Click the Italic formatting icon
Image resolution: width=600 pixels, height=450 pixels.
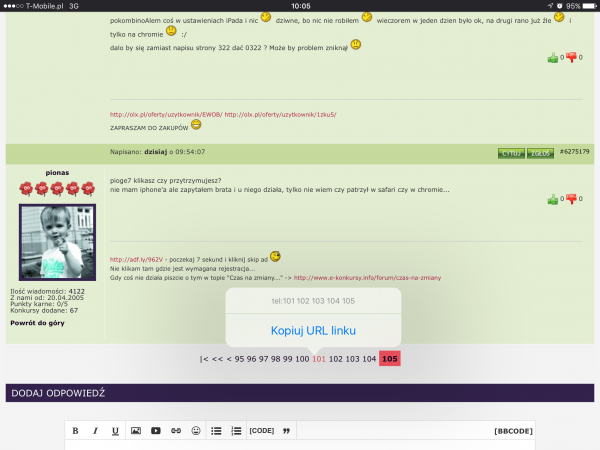(96, 431)
